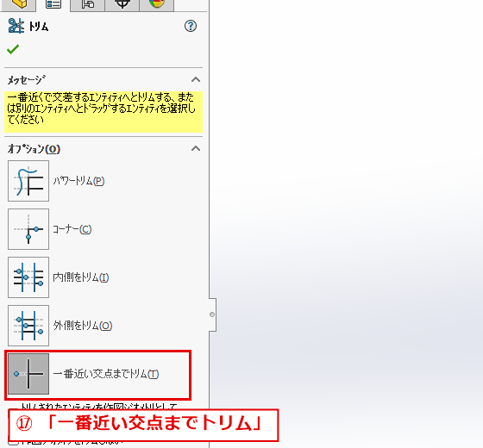Click the 一番近い交点までトリム(T) label text

[x=106, y=374]
